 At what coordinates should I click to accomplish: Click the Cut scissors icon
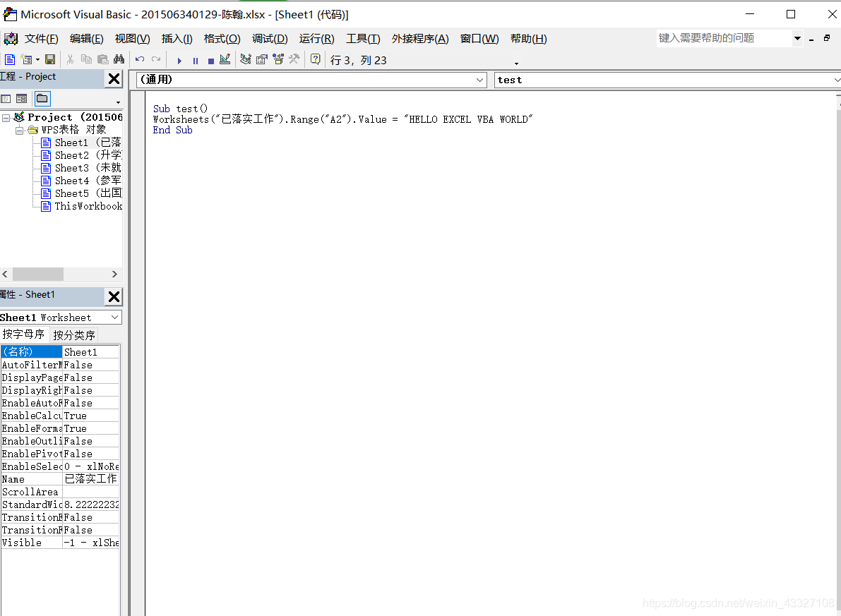coord(70,59)
